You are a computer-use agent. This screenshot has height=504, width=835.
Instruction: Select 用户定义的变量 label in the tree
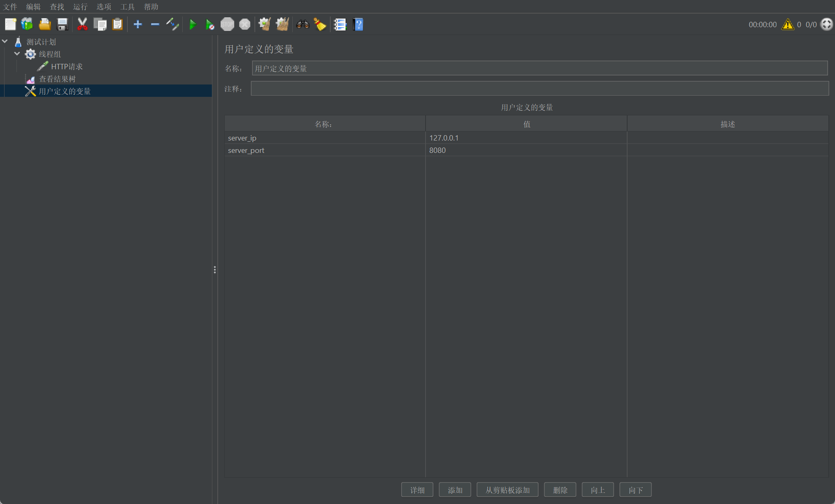click(65, 91)
